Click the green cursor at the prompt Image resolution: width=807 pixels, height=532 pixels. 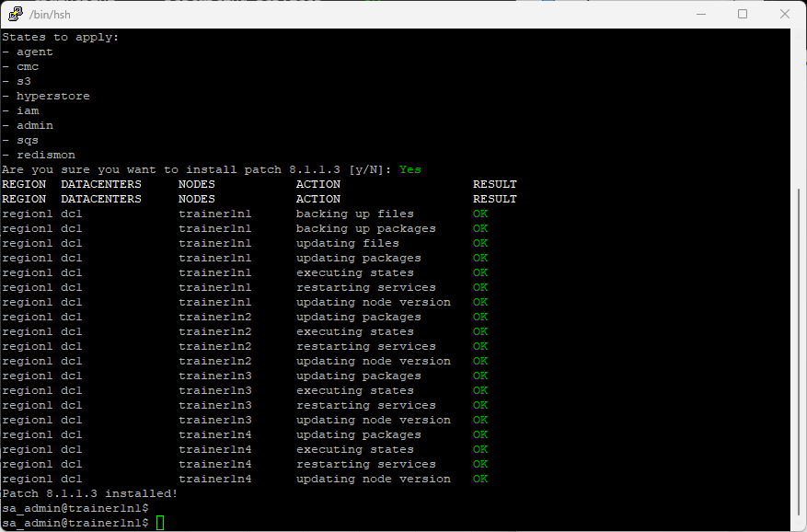tap(159, 523)
